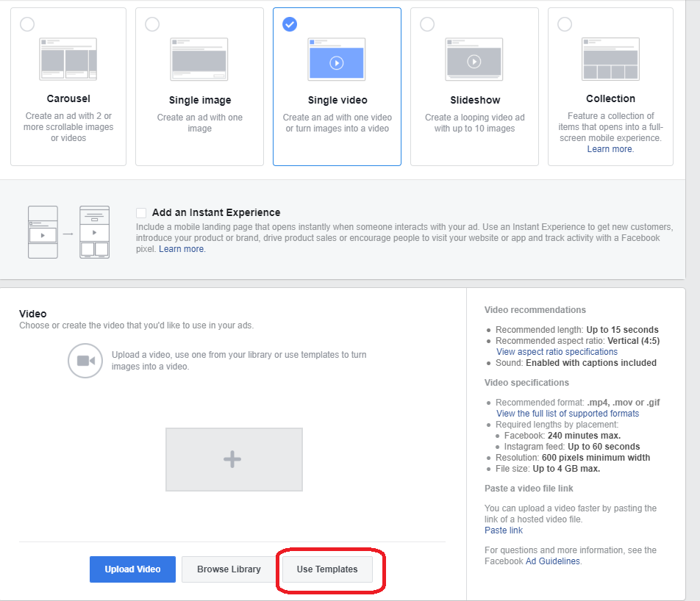Click the Use Templates button
The height and width of the screenshot is (601, 700).
327,569
